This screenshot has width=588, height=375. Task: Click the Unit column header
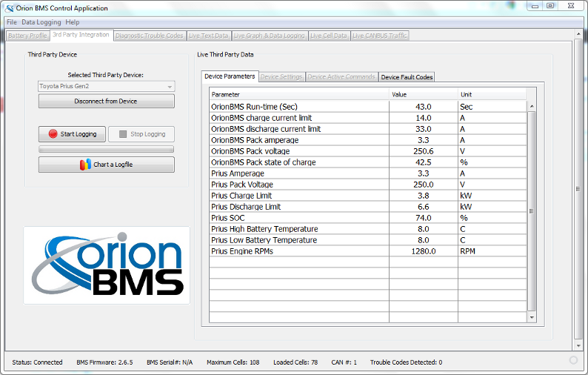[x=492, y=95]
